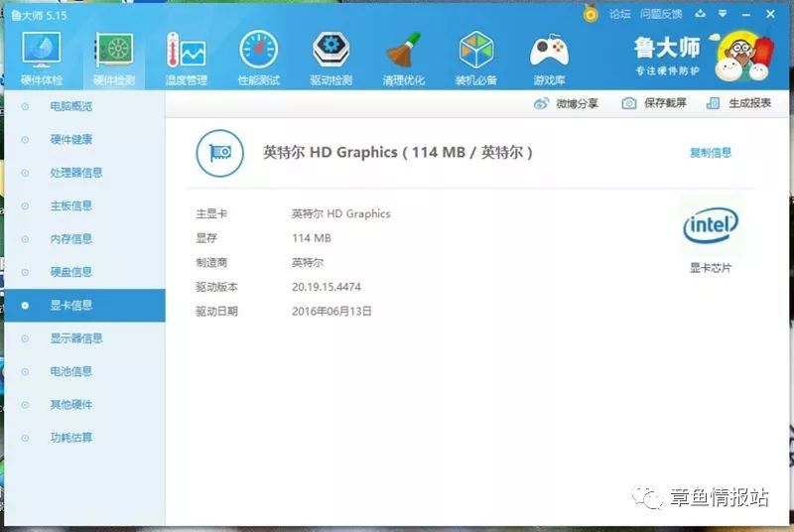Select 电池信息 in sidebar
The height and width of the screenshot is (532, 794).
coord(84,371)
